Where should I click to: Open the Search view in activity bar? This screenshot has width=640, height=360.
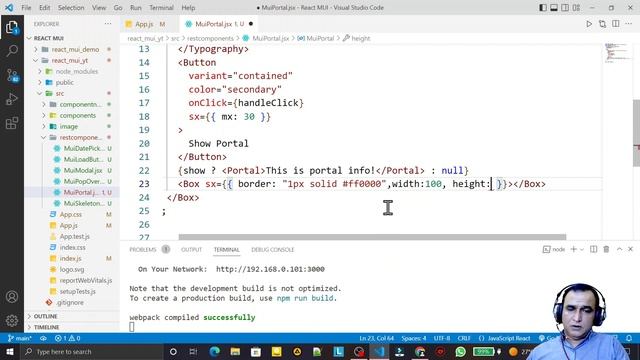12,51
